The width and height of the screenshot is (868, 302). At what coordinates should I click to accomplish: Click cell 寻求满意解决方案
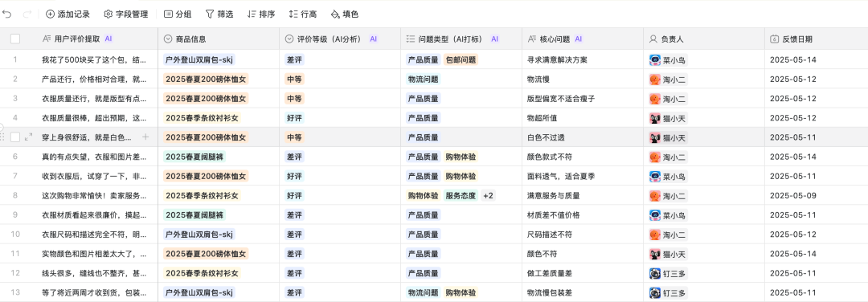pos(558,59)
